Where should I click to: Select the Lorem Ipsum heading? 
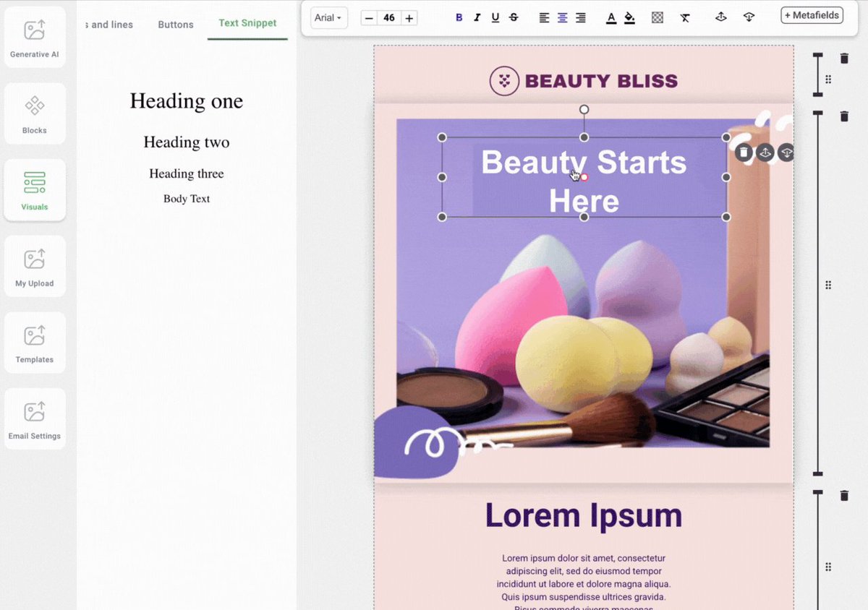point(584,516)
